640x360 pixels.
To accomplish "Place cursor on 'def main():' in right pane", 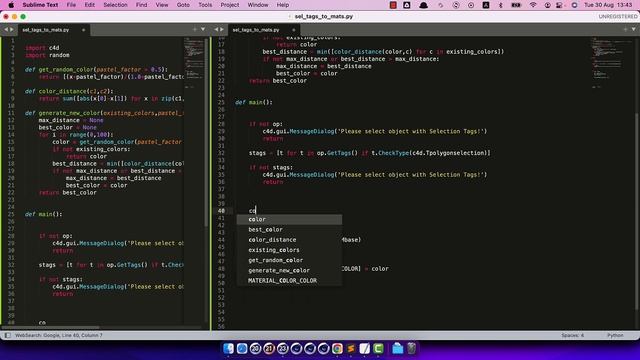I will (x=253, y=102).
